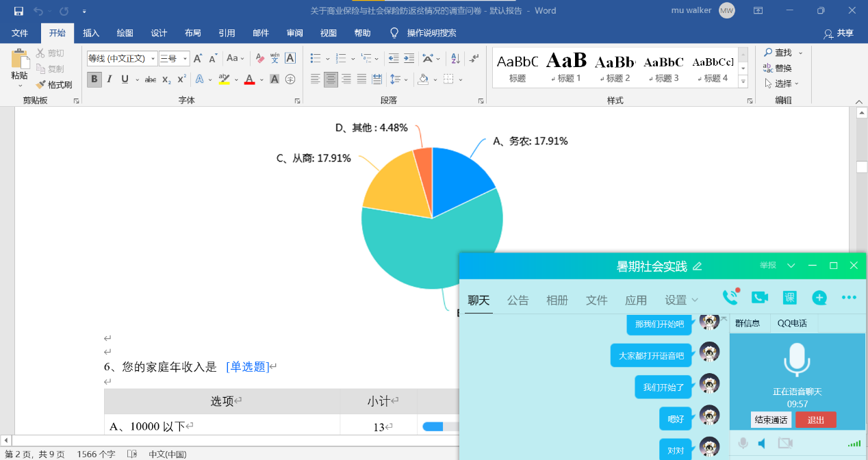Screen dimensions: 868x460
Task: Open the font size dropdown
Action: [185, 59]
